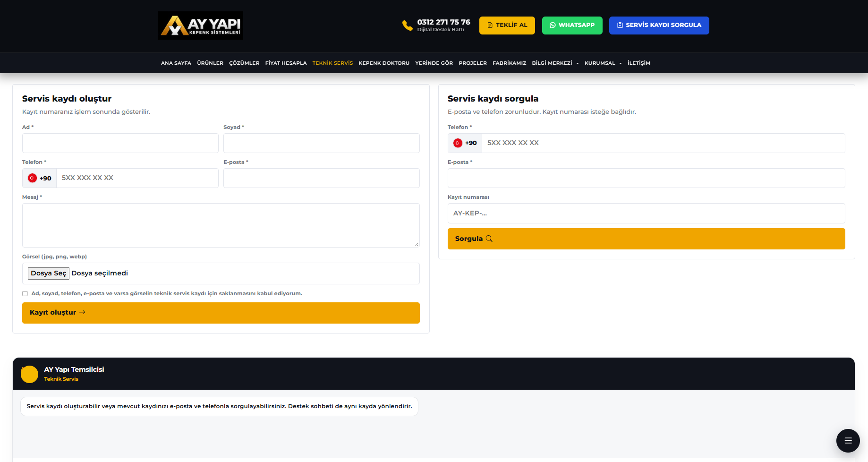
Task: Accept the data storage consent checkbox
Action: tap(25, 293)
